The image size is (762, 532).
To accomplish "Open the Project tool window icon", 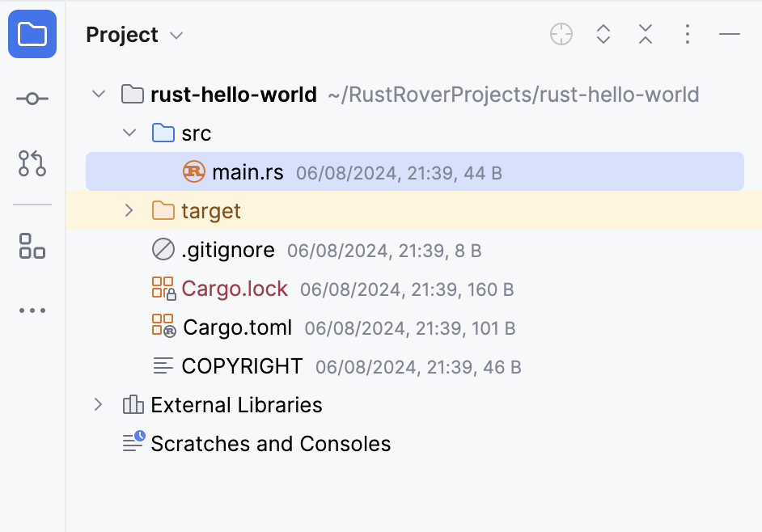I will click(x=32, y=34).
